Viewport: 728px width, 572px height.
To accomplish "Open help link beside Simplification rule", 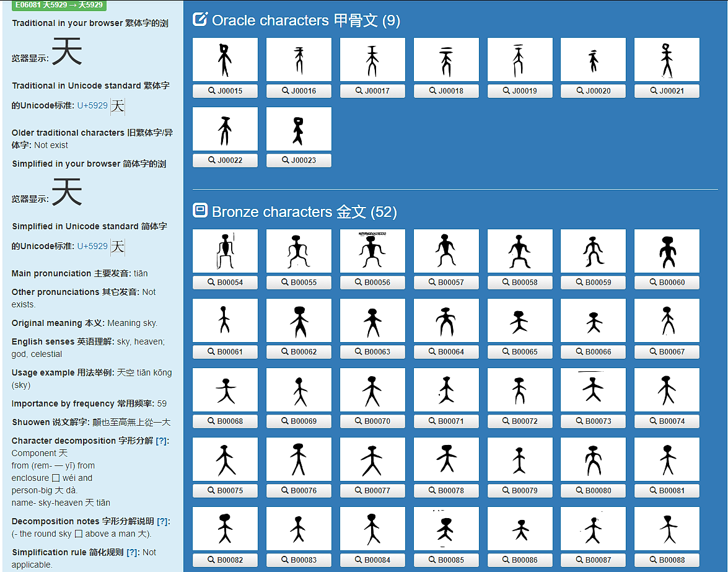I will coord(133,552).
